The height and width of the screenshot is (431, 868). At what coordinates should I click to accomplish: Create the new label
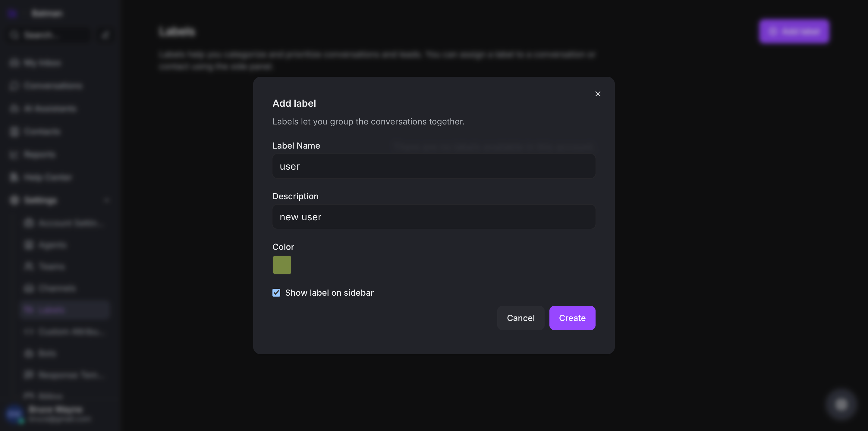pyautogui.click(x=572, y=318)
